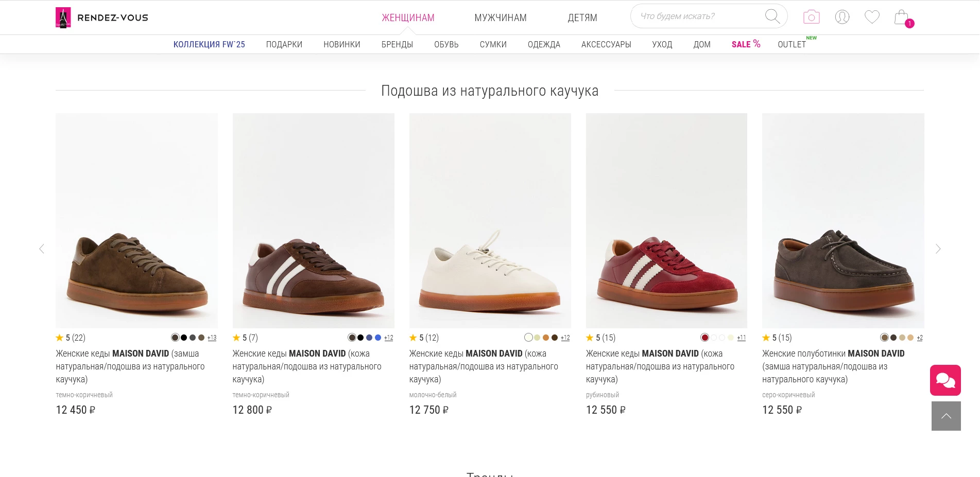Show the next carousel slide via right arrow
The width and height of the screenshot is (980, 477).
click(938, 249)
